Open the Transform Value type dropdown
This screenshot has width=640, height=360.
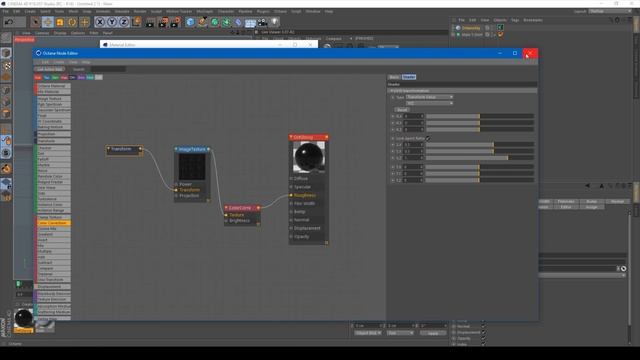(x=429, y=97)
